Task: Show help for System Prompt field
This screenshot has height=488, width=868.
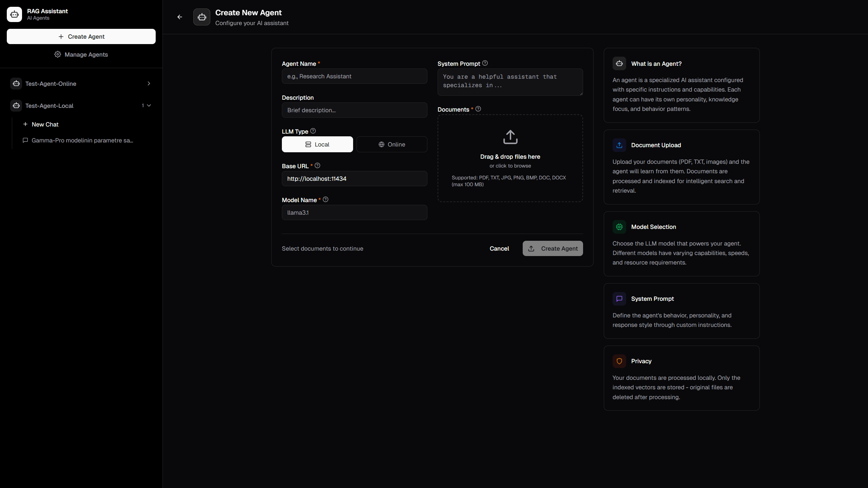Action: [x=485, y=63]
